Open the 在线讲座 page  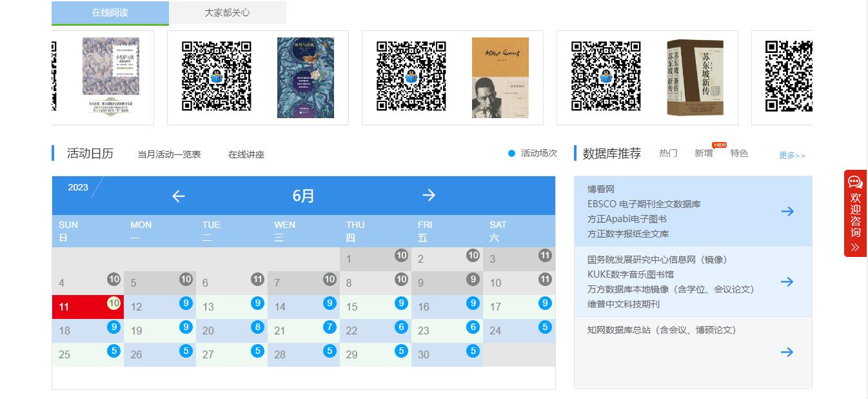pos(248,154)
